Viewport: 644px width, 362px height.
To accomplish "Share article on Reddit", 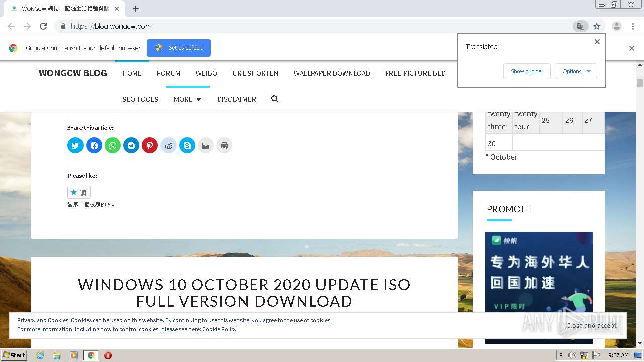I will click(169, 146).
